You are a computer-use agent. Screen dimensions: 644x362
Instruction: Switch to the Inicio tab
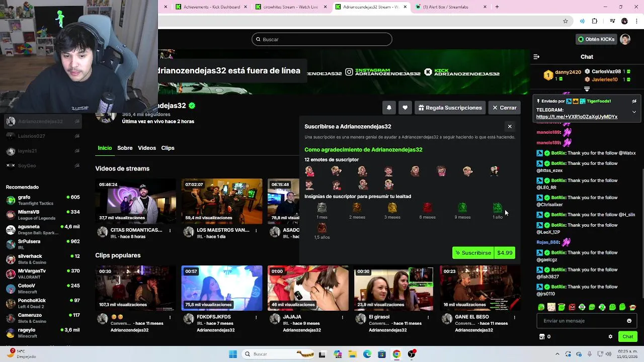tap(105, 148)
